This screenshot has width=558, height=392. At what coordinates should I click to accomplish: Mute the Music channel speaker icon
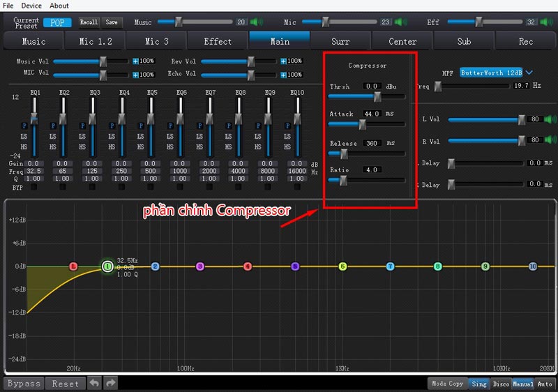[255, 22]
